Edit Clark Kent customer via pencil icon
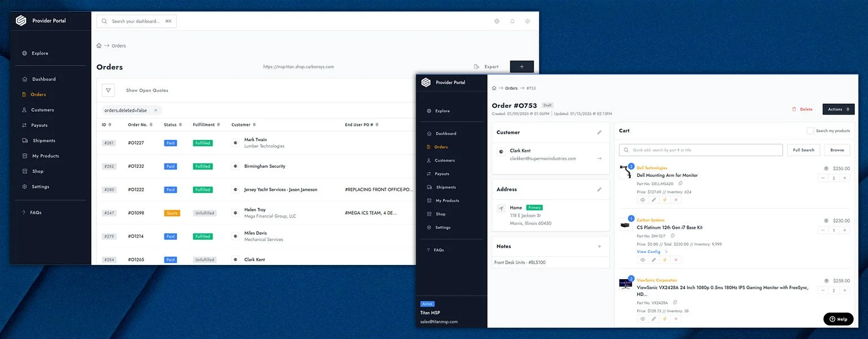 pos(600,132)
